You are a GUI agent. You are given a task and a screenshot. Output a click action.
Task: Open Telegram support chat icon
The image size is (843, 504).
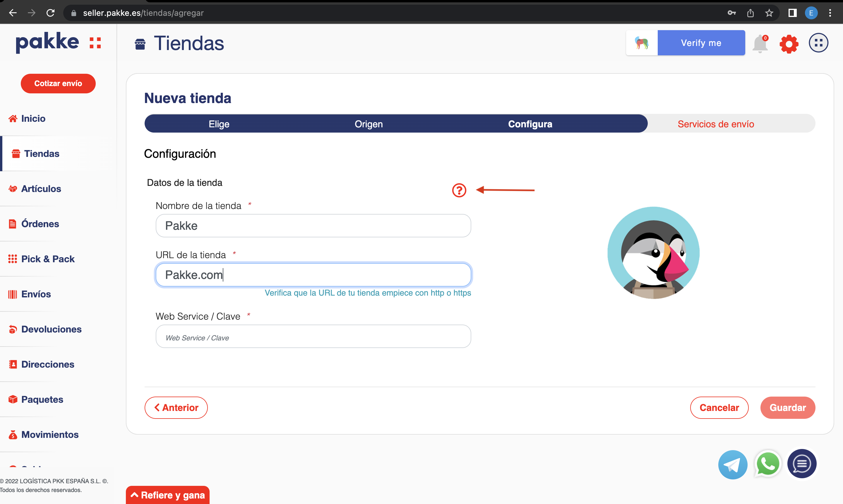[733, 464]
